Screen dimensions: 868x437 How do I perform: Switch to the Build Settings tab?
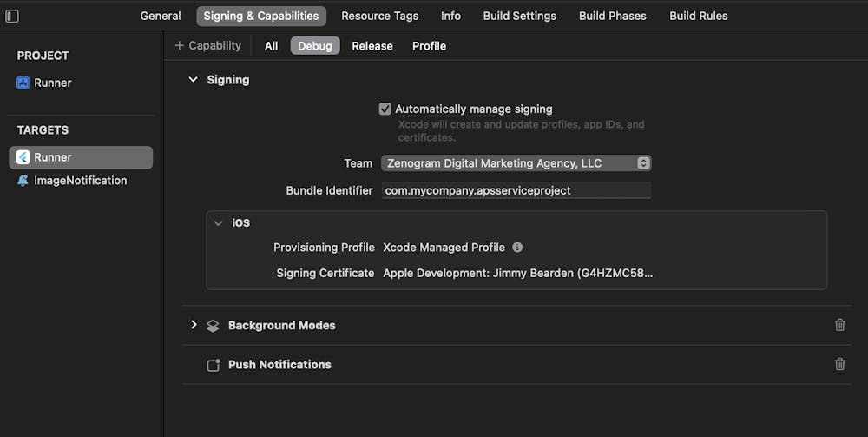[520, 16]
